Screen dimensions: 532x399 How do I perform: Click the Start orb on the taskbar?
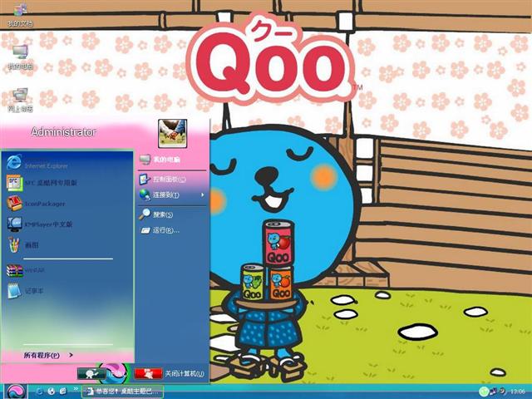click(16, 392)
